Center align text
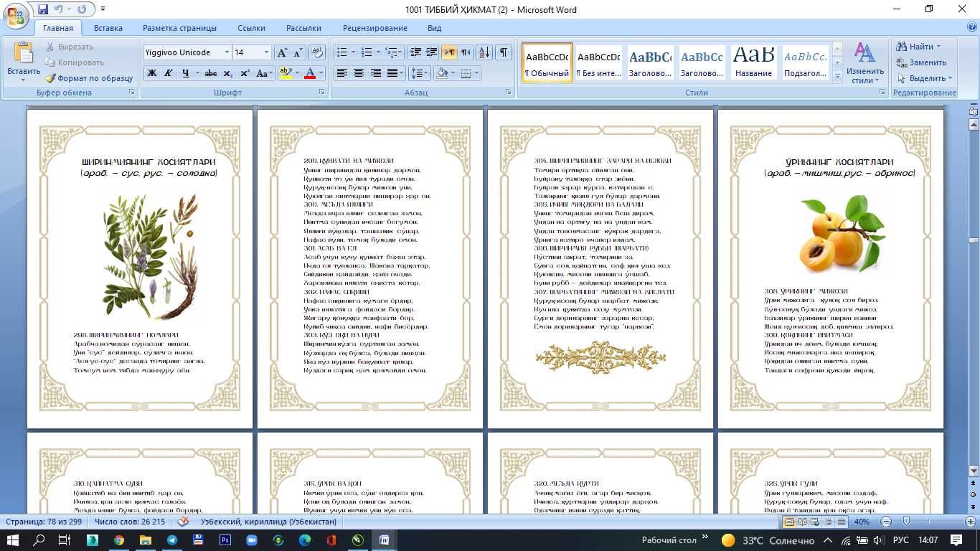 coord(359,73)
